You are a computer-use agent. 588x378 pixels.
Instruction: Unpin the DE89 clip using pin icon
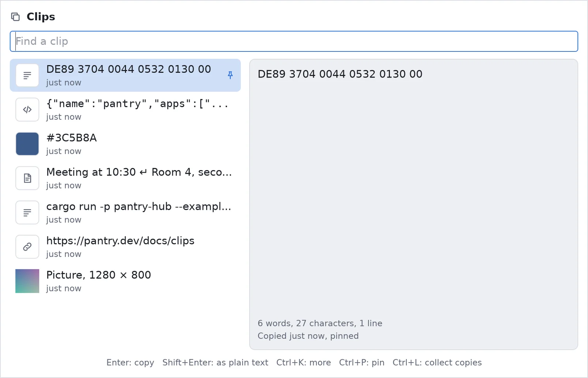[x=230, y=75]
